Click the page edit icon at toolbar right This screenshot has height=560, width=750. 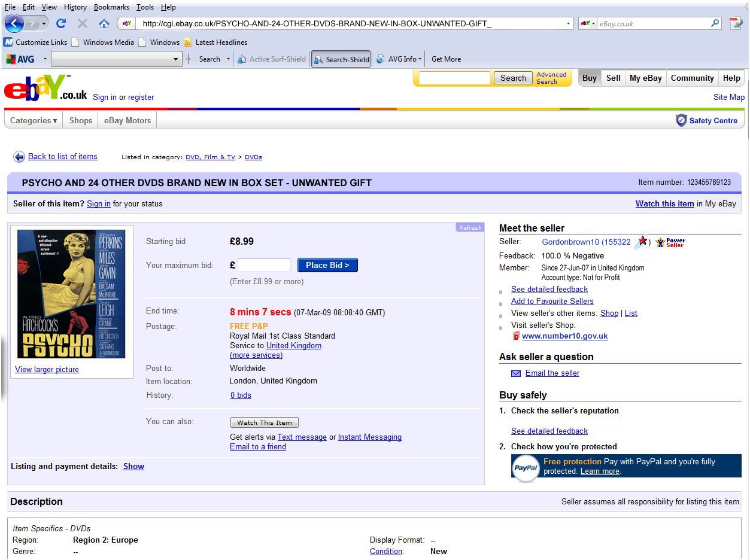736,23
